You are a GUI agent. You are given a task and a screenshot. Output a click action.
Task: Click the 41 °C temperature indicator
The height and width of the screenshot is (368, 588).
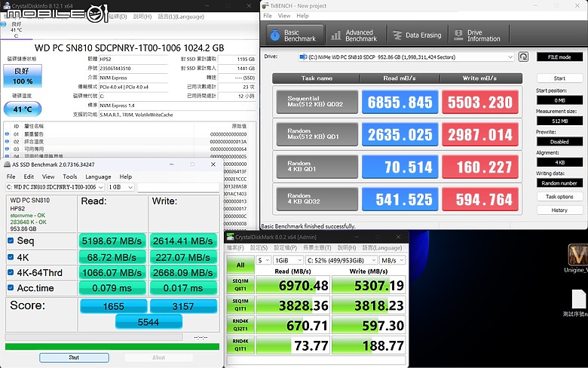point(23,109)
